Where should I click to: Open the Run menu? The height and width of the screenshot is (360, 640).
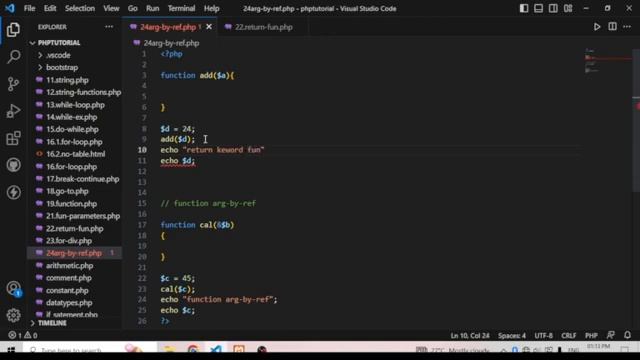click(153, 8)
